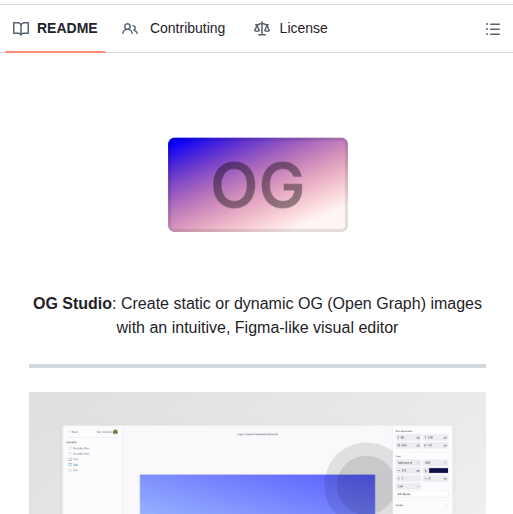Click the OG gradient logo image
The width and height of the screenshot is (513, 514).
258,185
